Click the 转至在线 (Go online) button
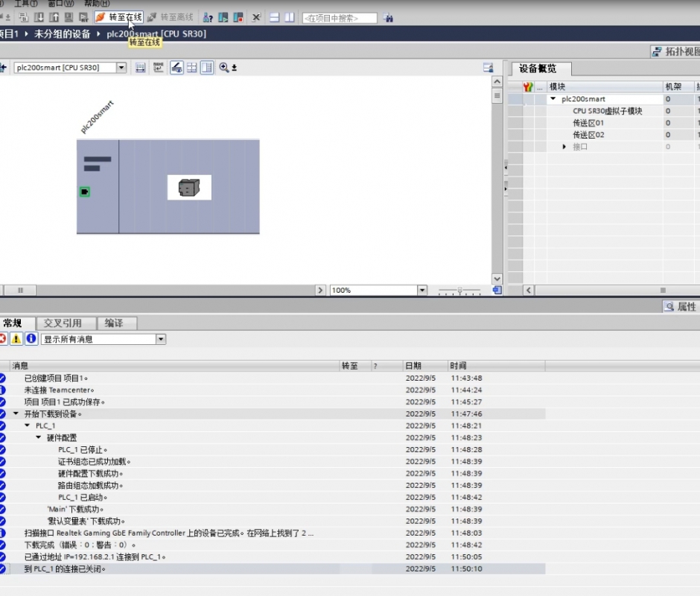This screenshot has width=700, height=596. tap(119, 17)
